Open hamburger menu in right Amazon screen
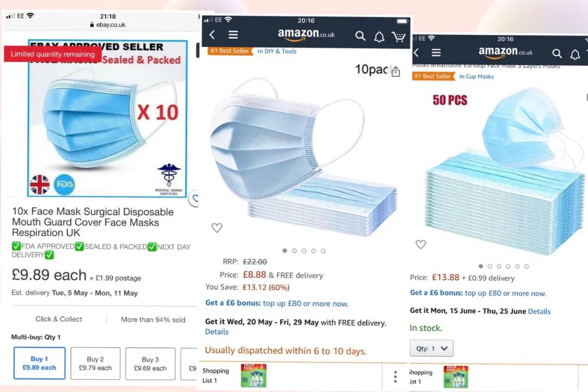The width and height of the screenshot is (588, 392). click(x=436, y=52)
